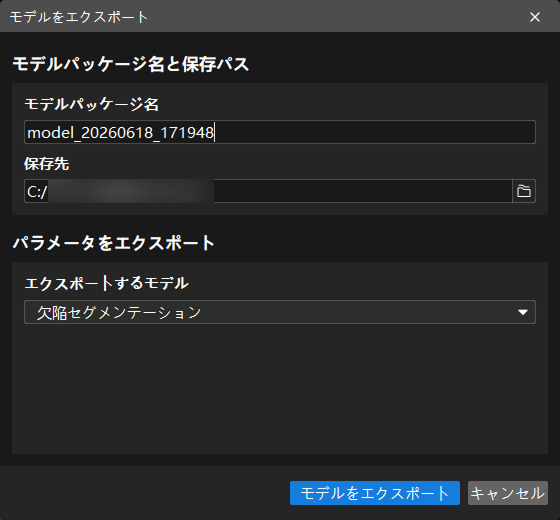Click the キャンセル button
The height and width of the screenshot is (520, 560).
pyautogui.click(x=508, y=493)
